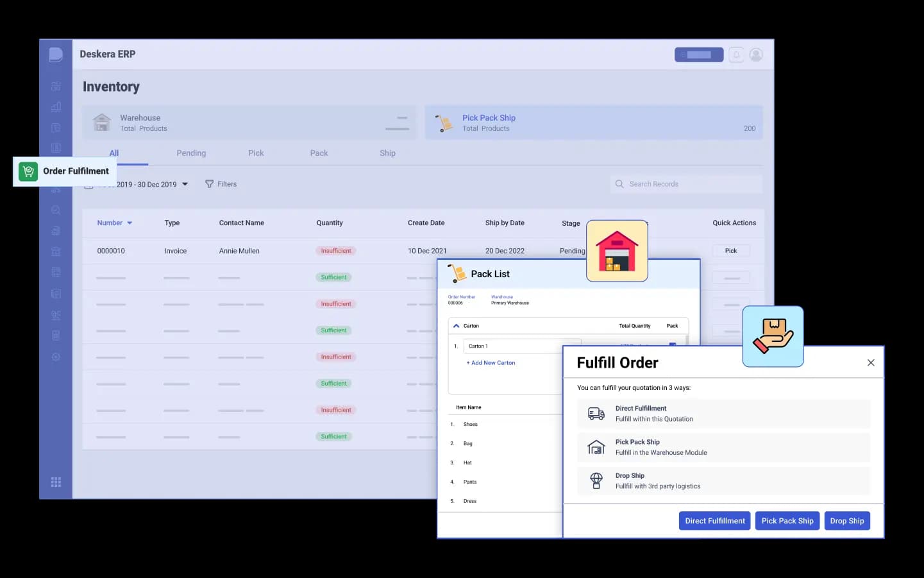924x578 pixels.
Task: Click the Search Records field
Action: coord(686,184)
